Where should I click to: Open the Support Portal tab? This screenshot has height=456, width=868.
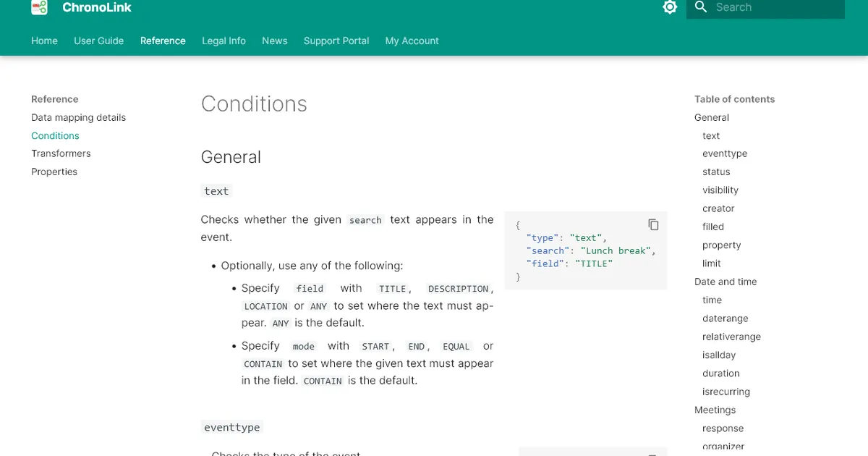[336, 41]
